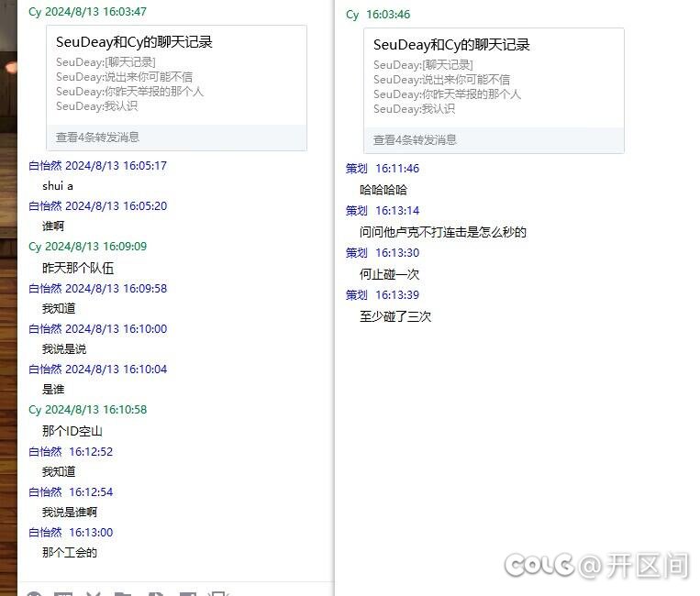The height and width of the screenshot is (596, 700).
Task: Click the folder icon in chat toolbar
Action: (123, 593)
